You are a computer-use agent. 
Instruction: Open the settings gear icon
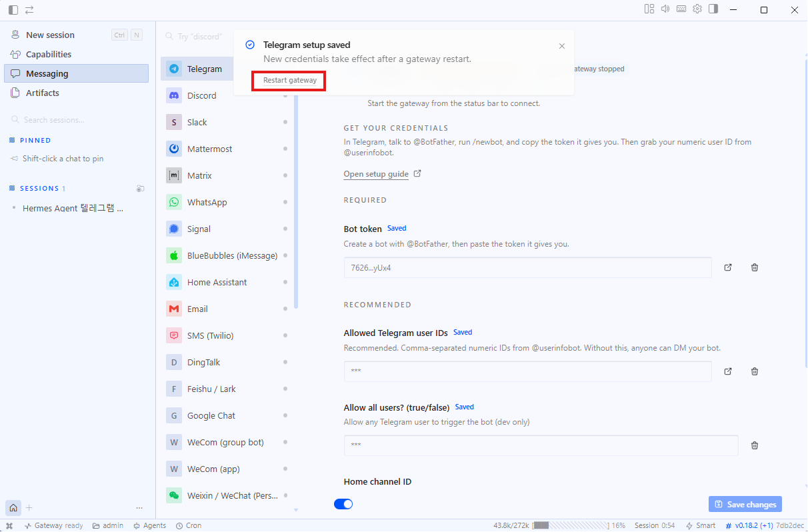(x=697, y=9)
